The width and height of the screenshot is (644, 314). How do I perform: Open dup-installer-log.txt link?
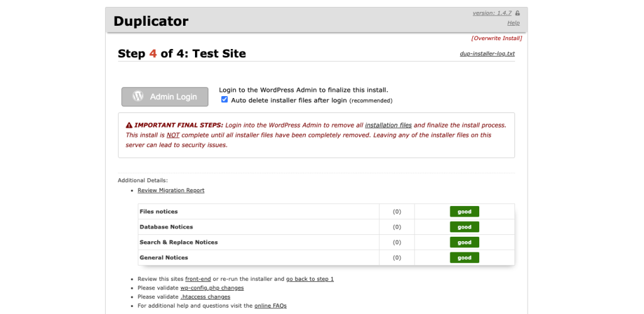coord(487,54)
